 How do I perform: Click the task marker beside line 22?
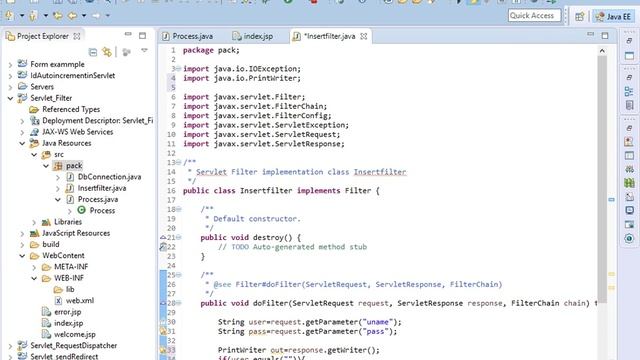[x=162, y=247]
